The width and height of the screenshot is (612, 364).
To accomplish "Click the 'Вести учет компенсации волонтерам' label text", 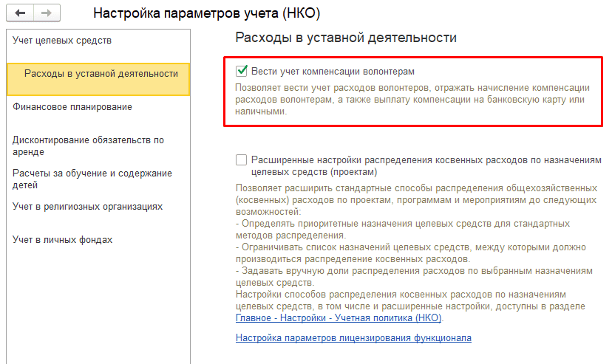I will [x=333, y=72].
